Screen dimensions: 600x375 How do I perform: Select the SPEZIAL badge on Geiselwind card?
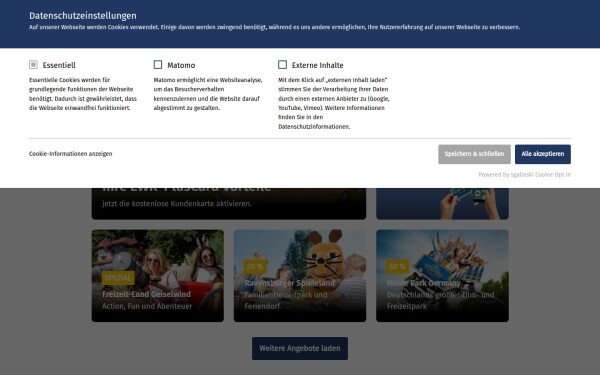[x=118, y=278]
